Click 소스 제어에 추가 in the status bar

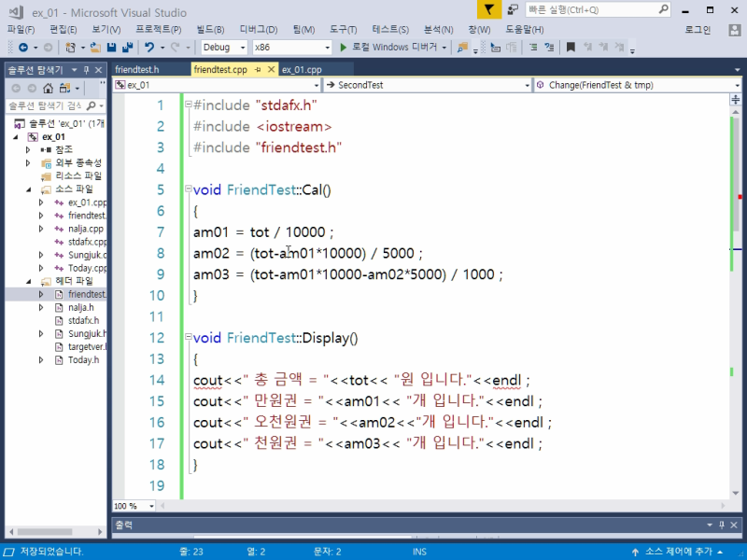[x=679, y=552]
